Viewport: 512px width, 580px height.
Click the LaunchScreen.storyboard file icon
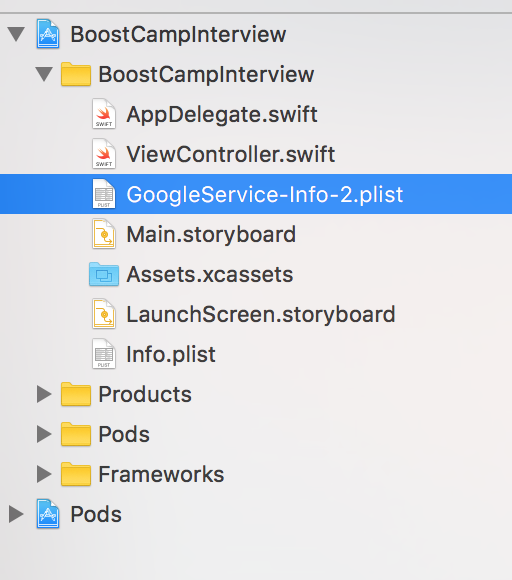[104, 314]
